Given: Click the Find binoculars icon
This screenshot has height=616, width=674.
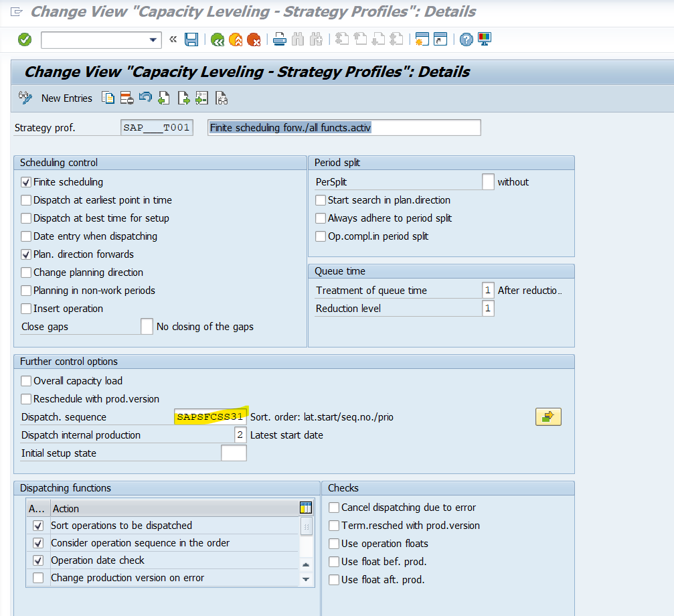Looking at the screenshot, I should [297, 40].
